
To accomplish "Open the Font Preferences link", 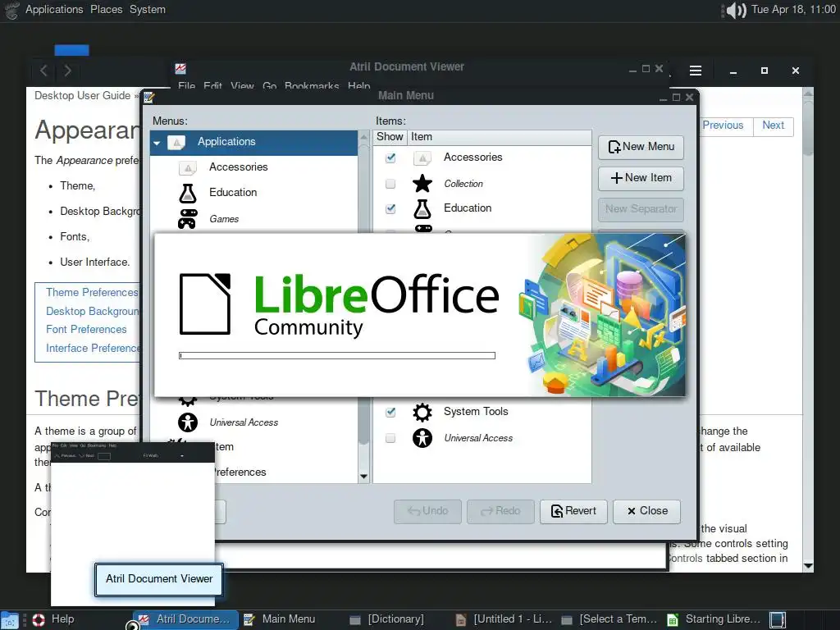I will coord(86,330).
